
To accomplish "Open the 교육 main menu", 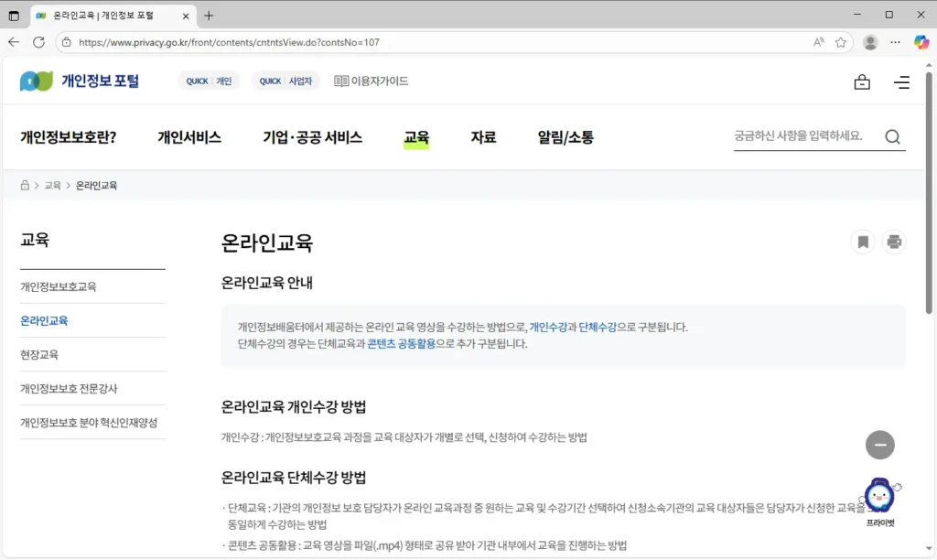I will 416,137.
